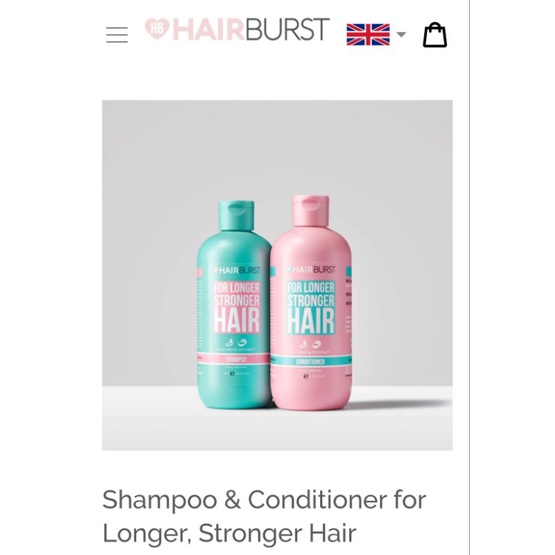Click the pink bottle's flip cap
The height and width of the screenshot is (555, 555).
click(x=310, y=210)
